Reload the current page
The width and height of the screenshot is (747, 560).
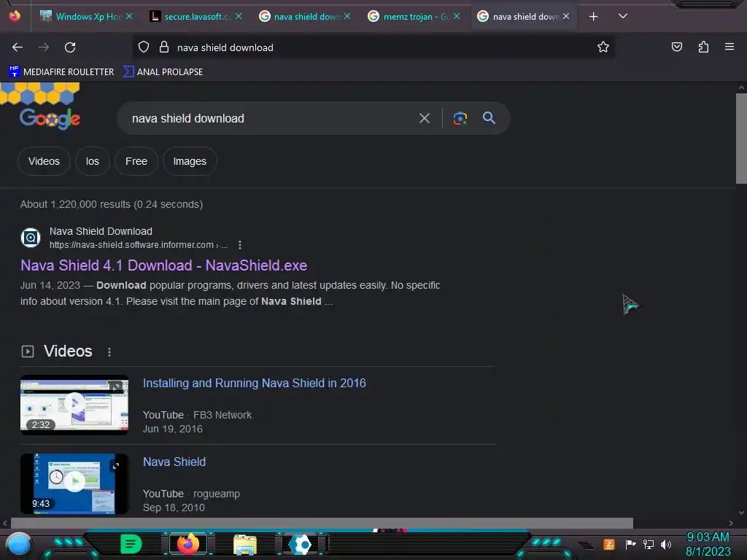pos(70,47)
